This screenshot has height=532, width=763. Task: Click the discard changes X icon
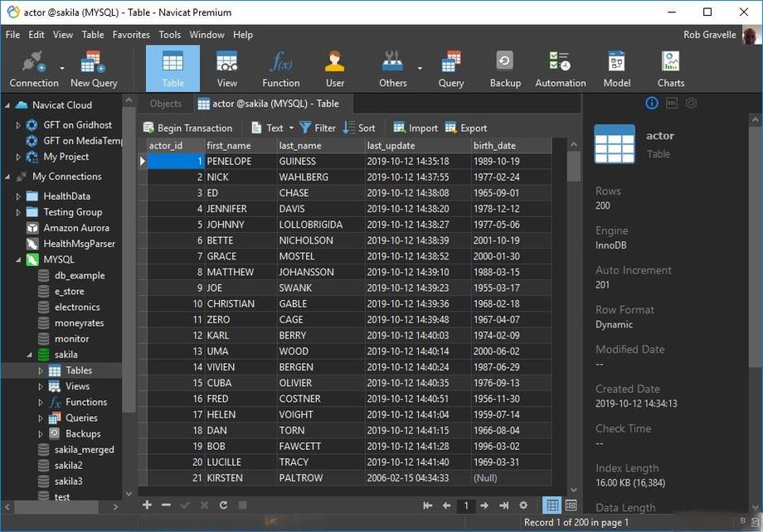click(204, 505)
